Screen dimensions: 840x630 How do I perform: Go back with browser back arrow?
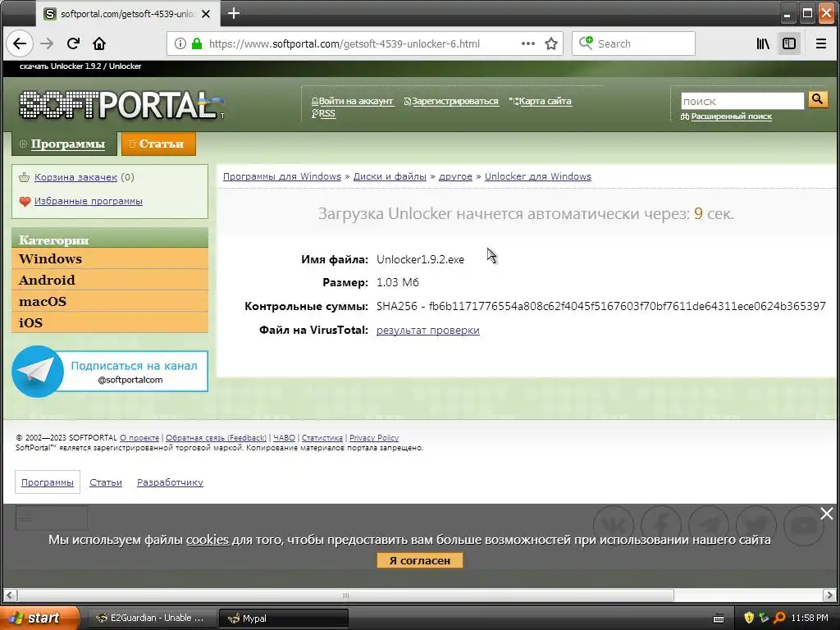point(20,43)
